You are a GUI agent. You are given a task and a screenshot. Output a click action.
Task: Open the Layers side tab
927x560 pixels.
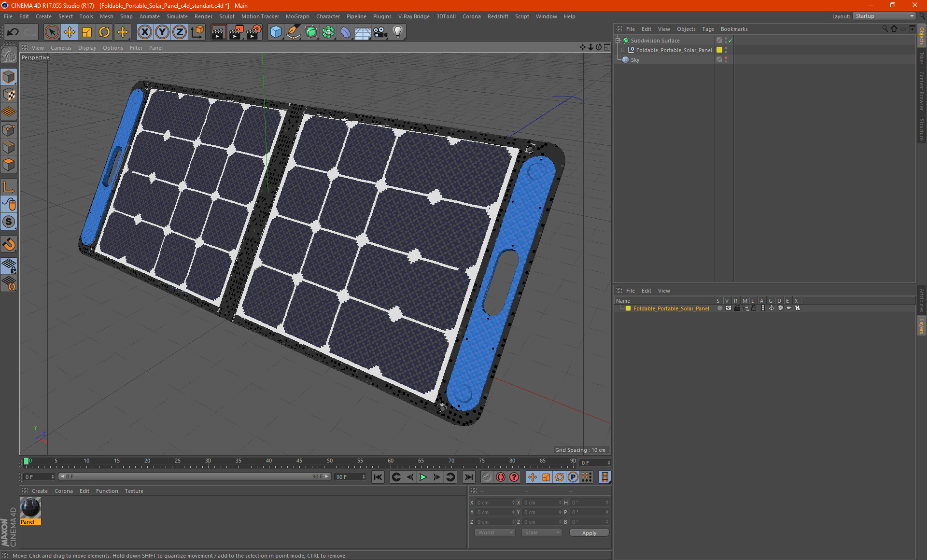point(922,326)
